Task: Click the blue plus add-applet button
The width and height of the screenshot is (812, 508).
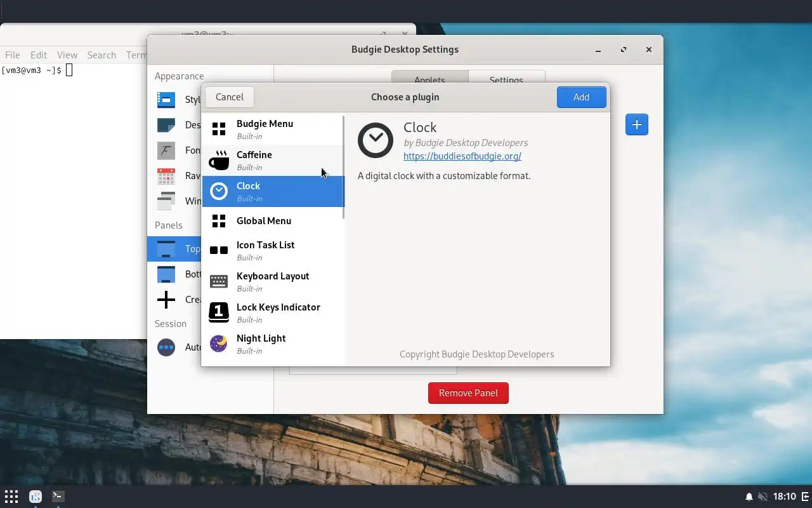Action: click(x=636, y=124)
